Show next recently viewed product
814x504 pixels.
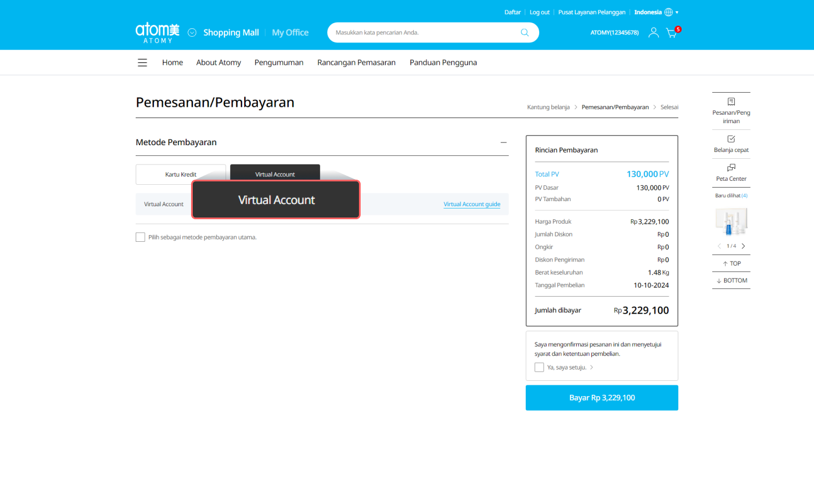743,246
